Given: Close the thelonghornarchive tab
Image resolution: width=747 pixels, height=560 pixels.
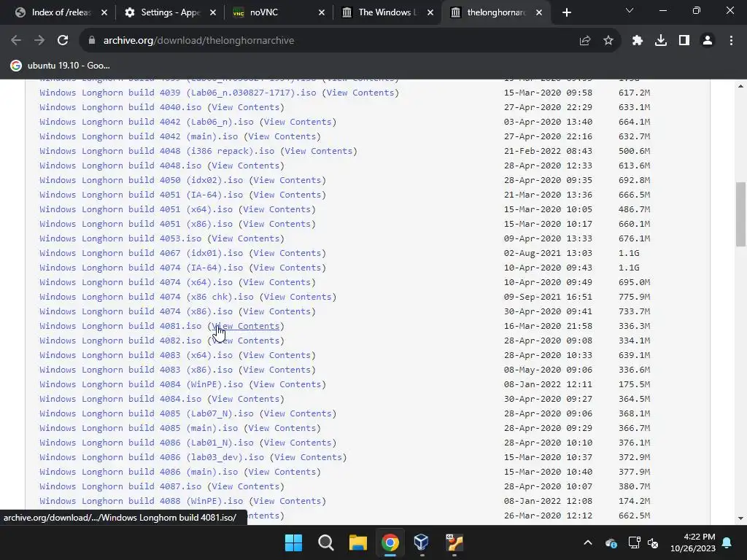Looking at the screenshot, I should click(539, 12).
